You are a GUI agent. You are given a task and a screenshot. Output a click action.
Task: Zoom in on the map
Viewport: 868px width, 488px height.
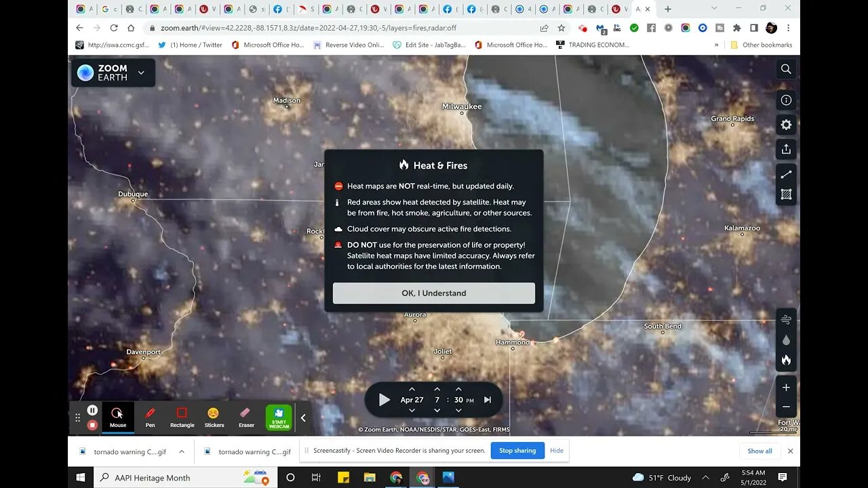(x=786, y=388)
